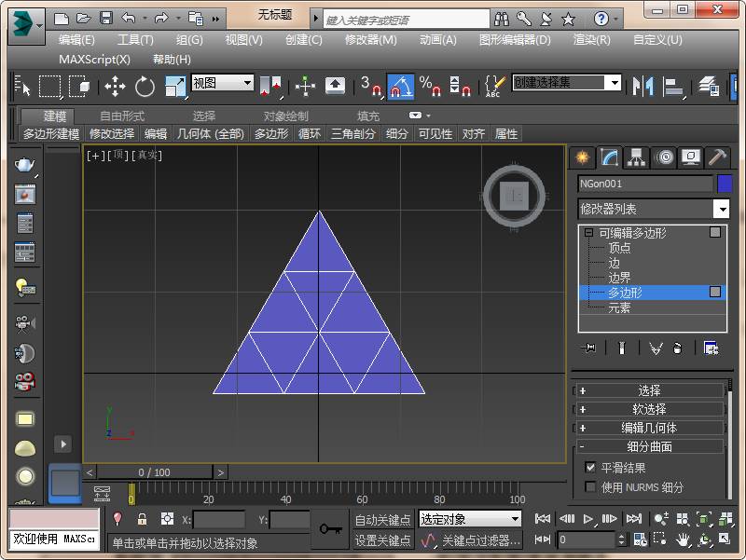Screen dimensions: 746x560
Task: Click the blue object color swatch beside NGon001
Action: [x=725, y=184]
